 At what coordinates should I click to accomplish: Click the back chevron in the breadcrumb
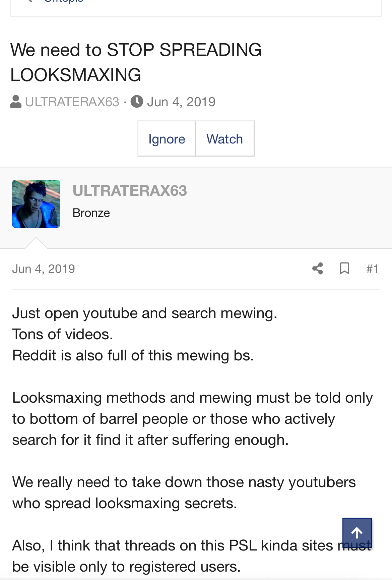click(x=29, y=1)
